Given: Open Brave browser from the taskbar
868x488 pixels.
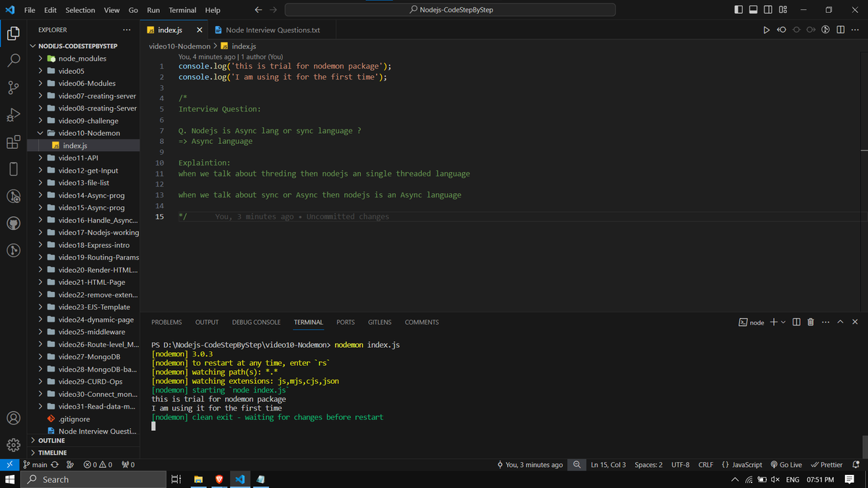Looking at the screenshot, I should coord(219,479).
